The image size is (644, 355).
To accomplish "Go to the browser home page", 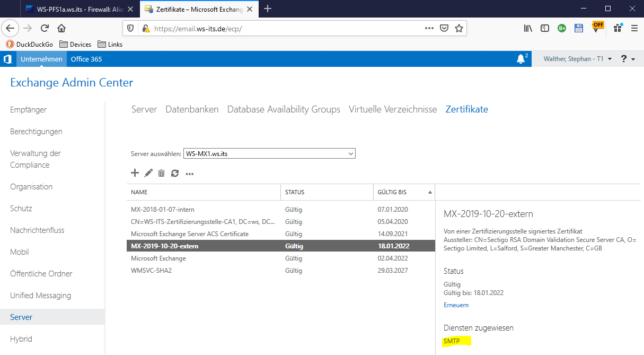I will coord(61,28).
